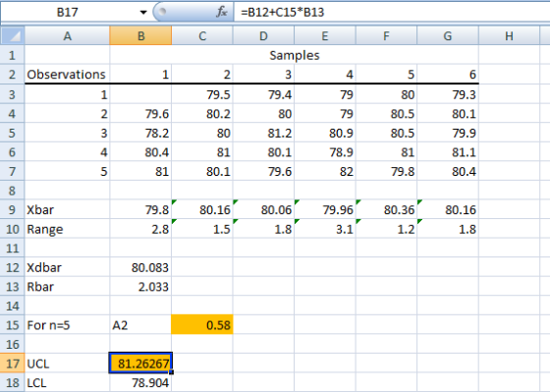Select column F header

coord(386,35)
